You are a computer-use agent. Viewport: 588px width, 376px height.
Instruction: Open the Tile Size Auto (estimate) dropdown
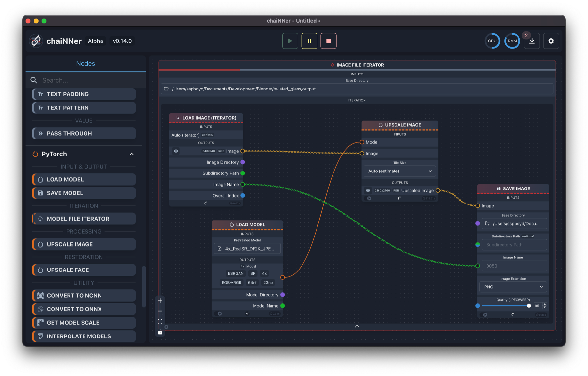[x=399, y=171]
